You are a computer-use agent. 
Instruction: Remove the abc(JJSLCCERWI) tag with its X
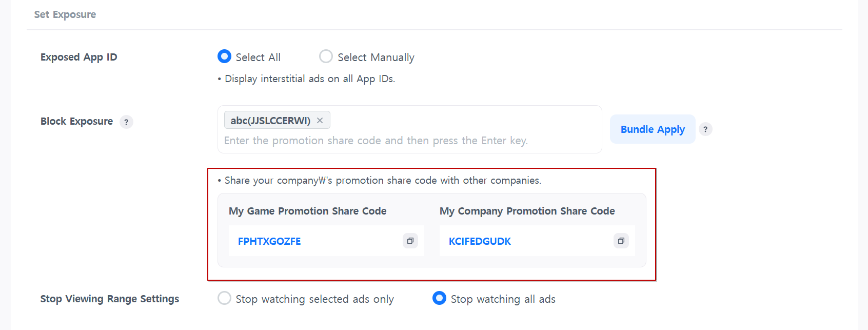(x=320, y=121)
